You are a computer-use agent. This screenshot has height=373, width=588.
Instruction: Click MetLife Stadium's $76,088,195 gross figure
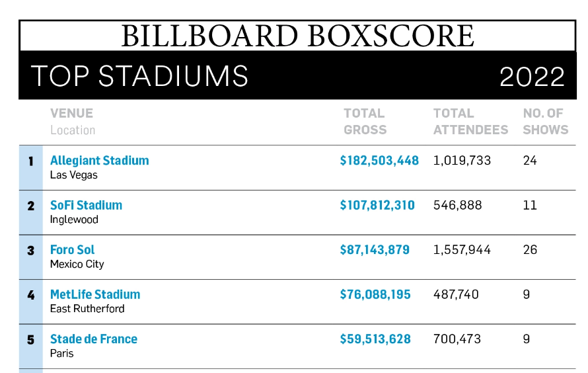[x=375, y=294]
